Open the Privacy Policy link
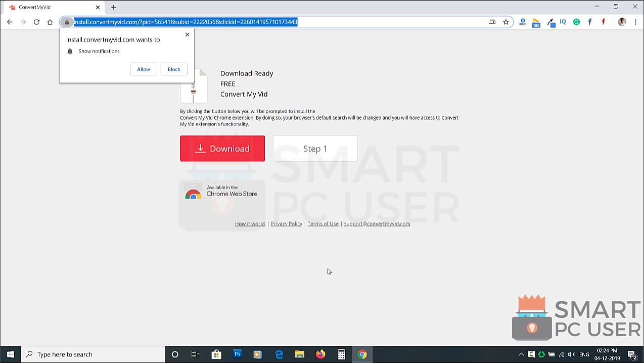This screenshot has width=644, height=363. [x=286, y=223]
